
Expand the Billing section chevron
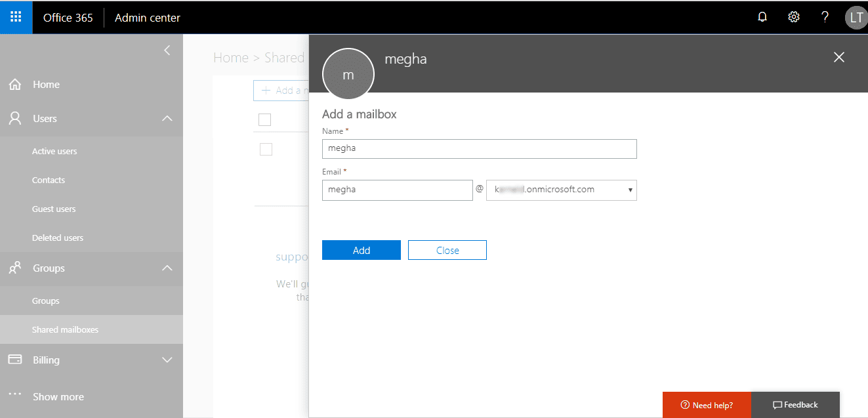167,360
